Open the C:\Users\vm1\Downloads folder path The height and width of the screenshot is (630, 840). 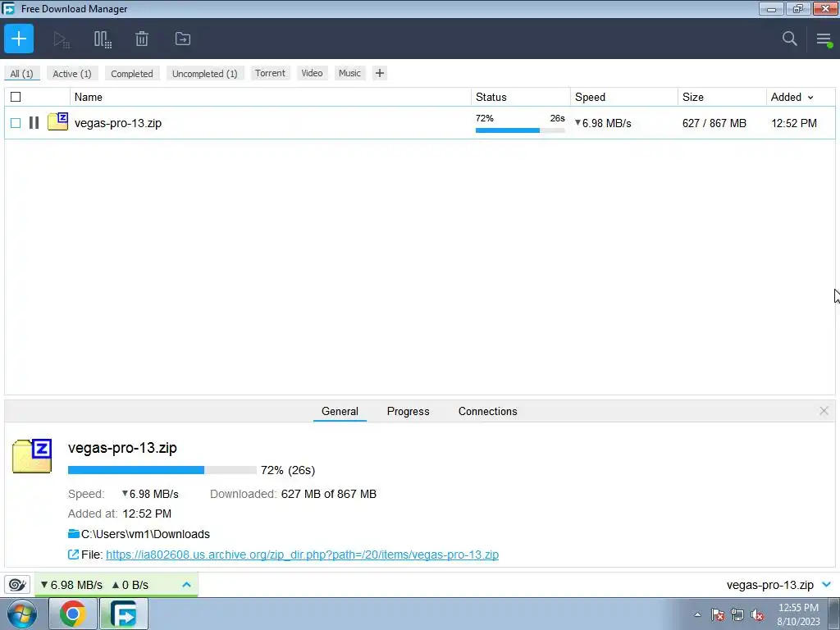145,534
